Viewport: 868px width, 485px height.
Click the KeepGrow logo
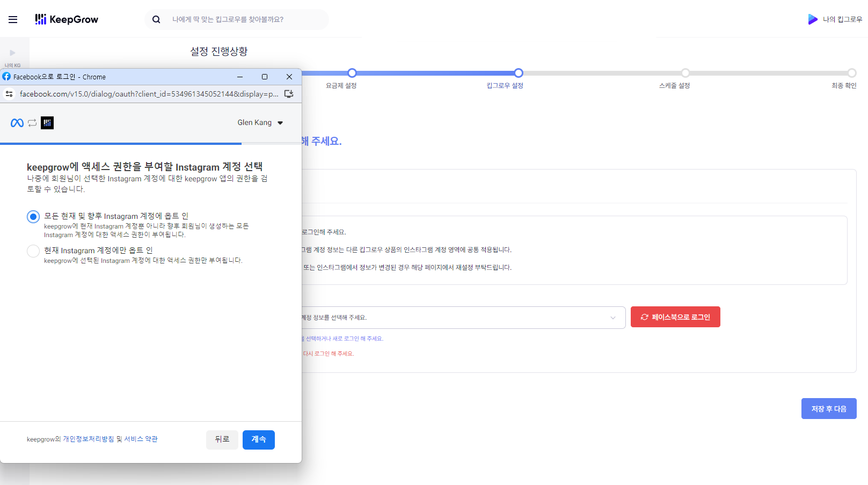point(67,20)
